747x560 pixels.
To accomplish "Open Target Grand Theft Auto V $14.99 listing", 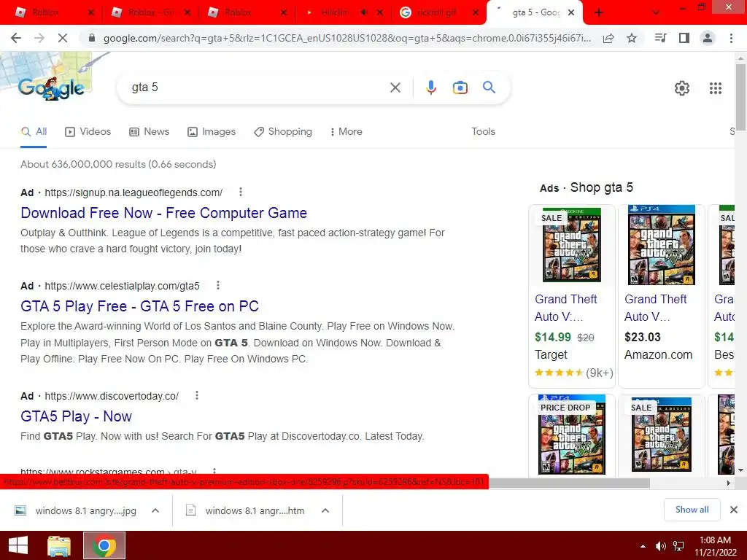I will coord(572,296).
